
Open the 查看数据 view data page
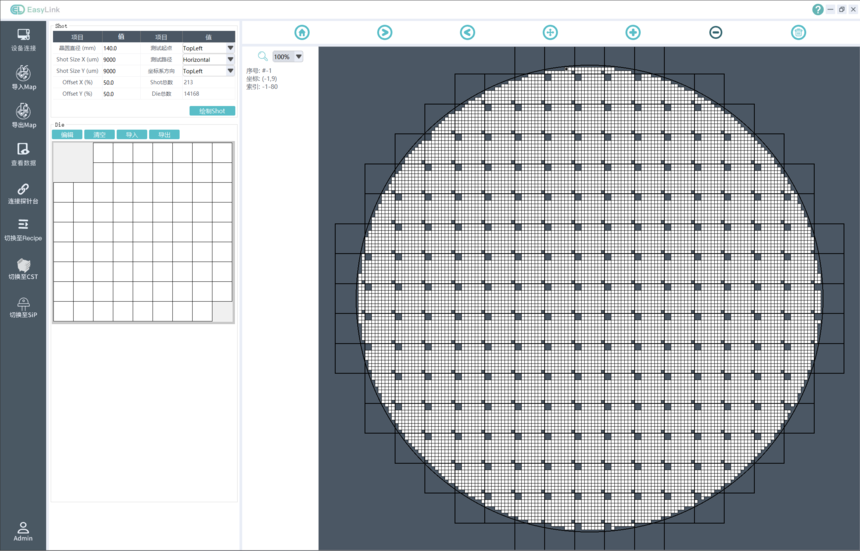click(23, 154)
